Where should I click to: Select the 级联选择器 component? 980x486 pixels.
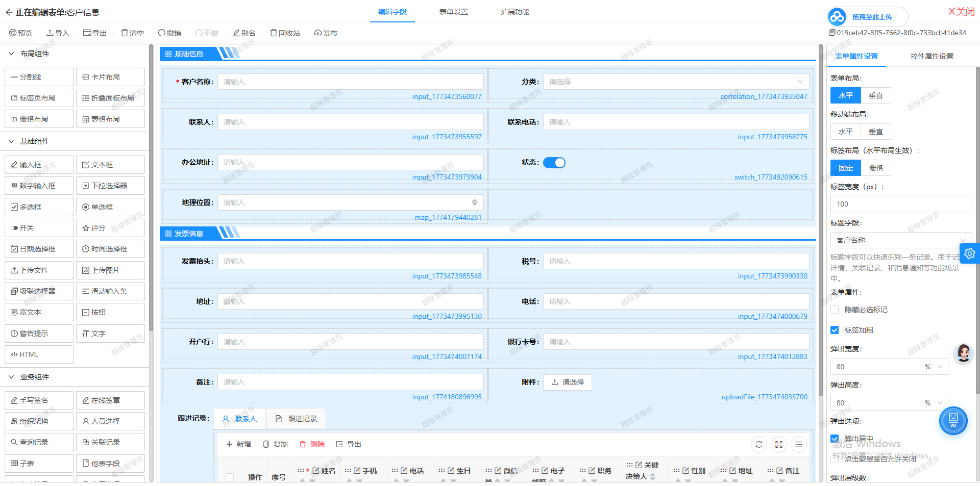pos(39,291)
